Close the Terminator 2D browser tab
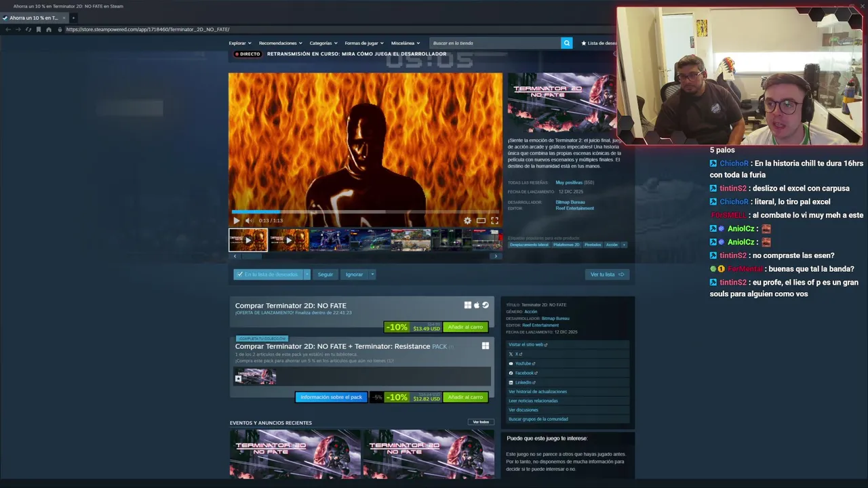 click(x=63, y=18)
